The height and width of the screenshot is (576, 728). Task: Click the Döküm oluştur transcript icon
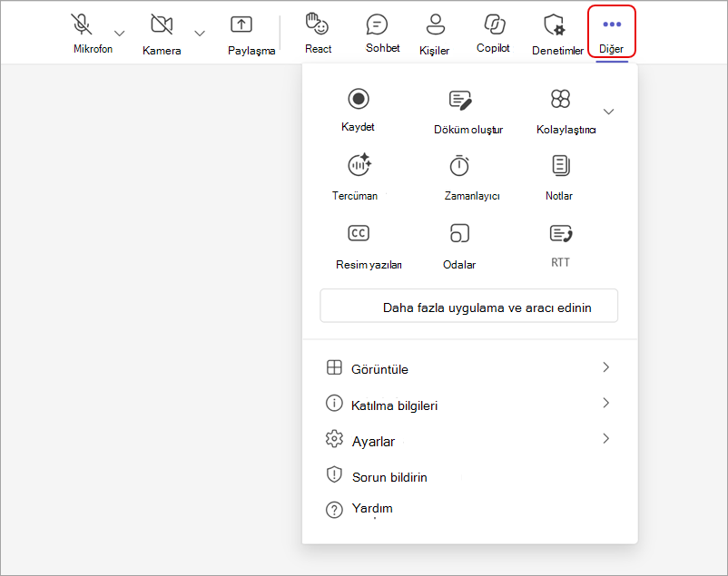coord(460,100)
